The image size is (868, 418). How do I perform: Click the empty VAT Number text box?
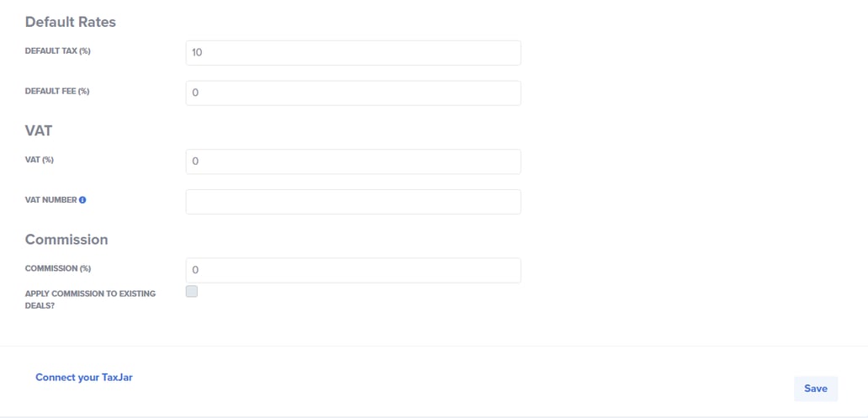(353, 202)
